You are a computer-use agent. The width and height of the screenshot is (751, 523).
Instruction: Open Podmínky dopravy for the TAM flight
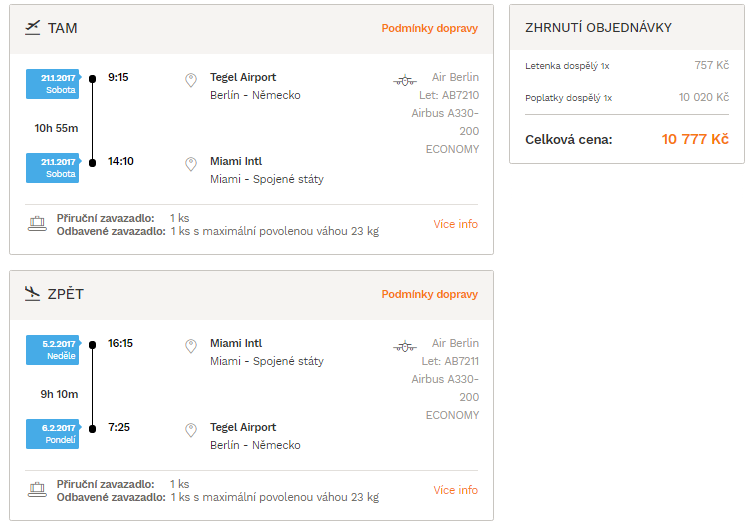(x=430, y=28)
